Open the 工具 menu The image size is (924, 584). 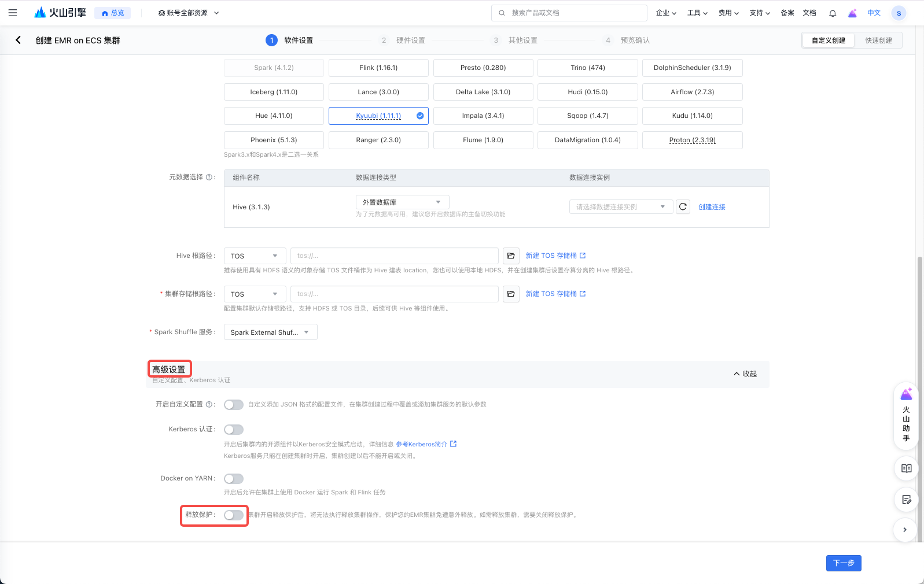[x=697, y=13]
